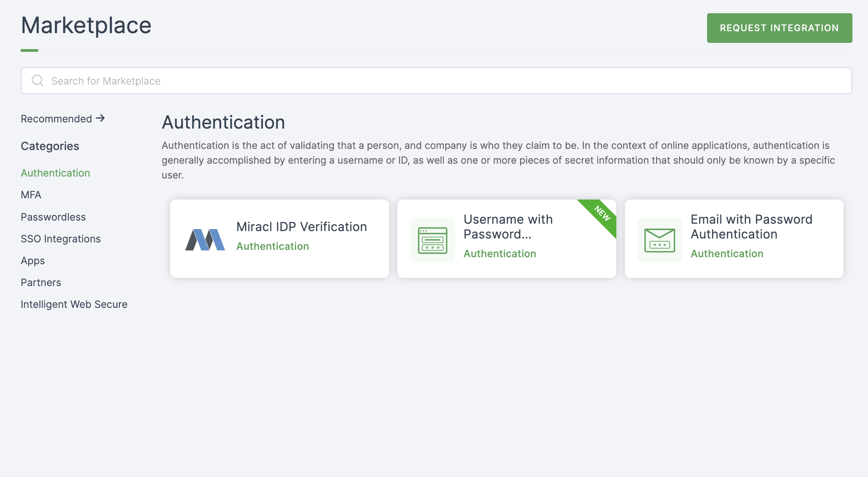Open the SSO Integrations category
The image size is (868, 477).
coord(60,238)
